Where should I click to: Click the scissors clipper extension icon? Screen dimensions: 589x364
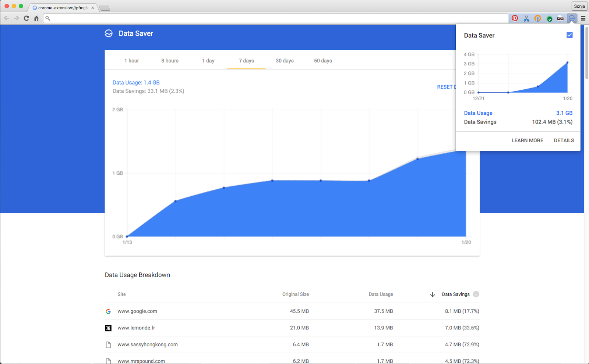coord(526,18)
